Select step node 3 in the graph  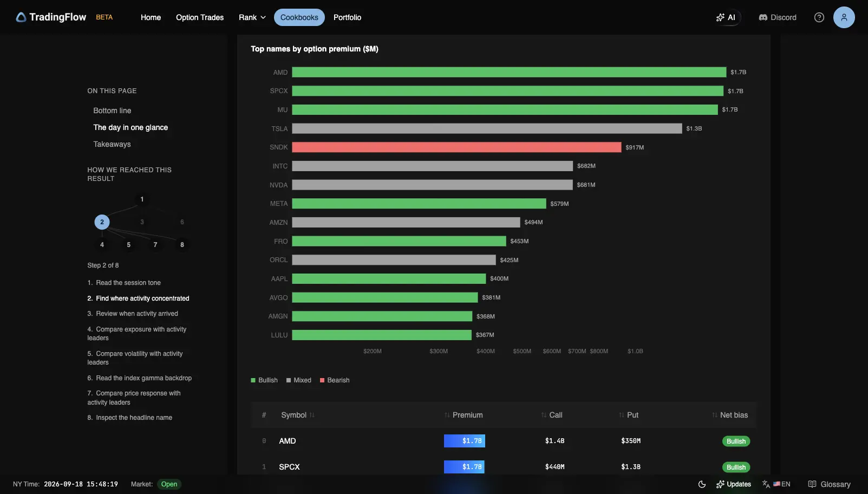tap(142, 222)
